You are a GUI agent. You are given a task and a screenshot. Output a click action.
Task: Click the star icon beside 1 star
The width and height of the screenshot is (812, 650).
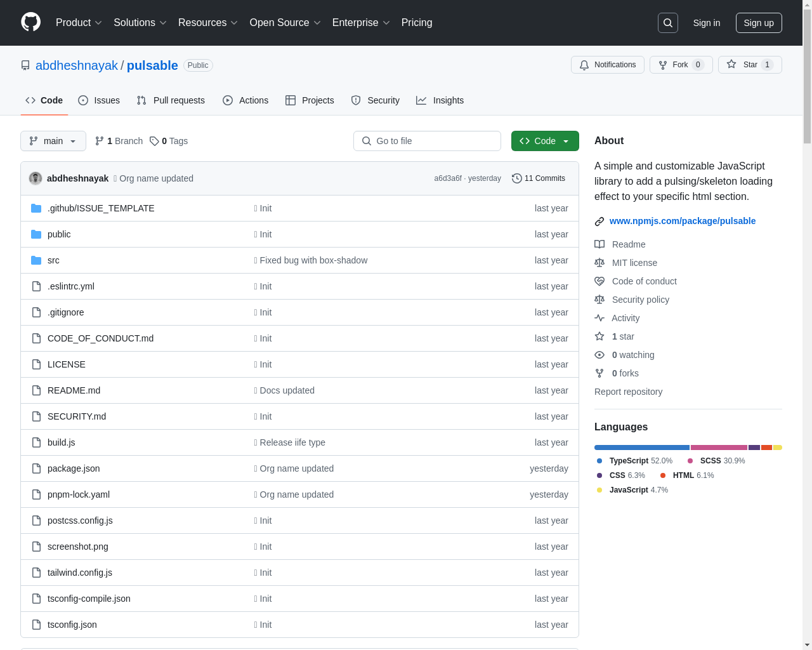[599, 336]
